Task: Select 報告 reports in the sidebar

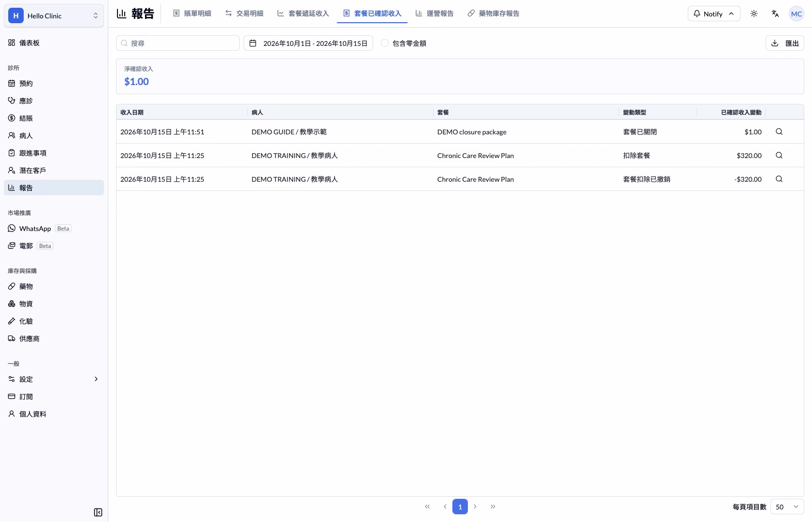Action: click(54, 188)
